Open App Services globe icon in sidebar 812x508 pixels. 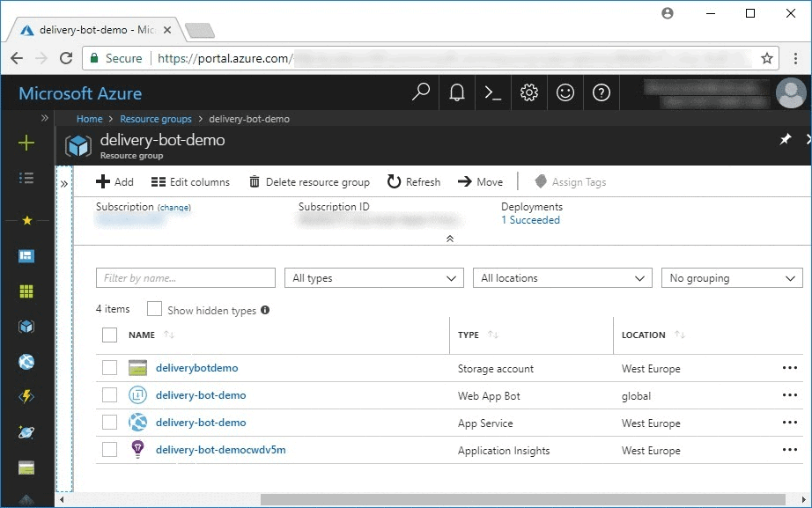26,362
